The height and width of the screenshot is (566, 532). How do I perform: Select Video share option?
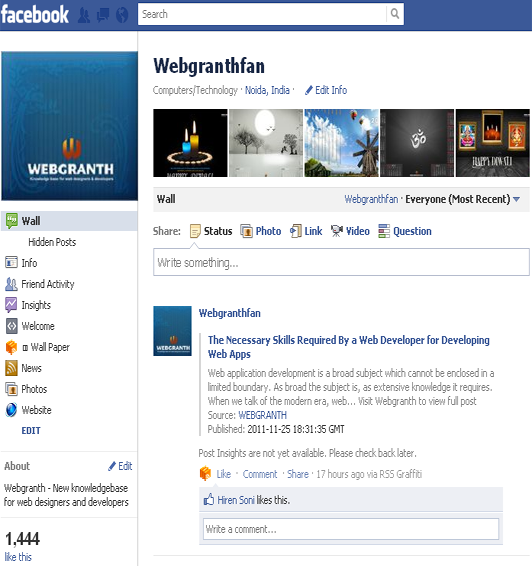(x=358, y=231)
